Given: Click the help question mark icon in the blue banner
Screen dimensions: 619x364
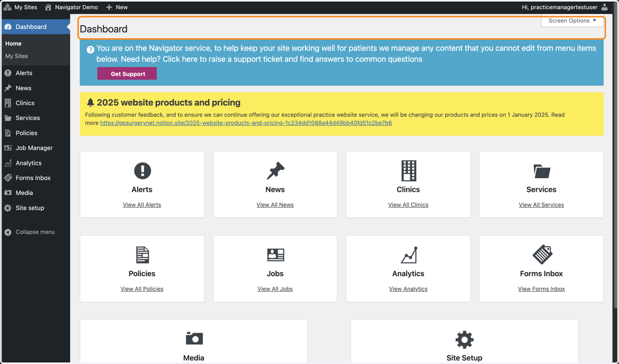Looking at the screenshot, I should pyautogui.click(x=90, y=49).
